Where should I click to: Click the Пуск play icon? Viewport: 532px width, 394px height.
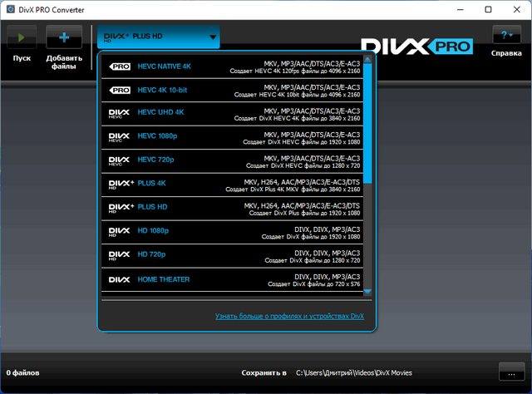tap(22, 37)
